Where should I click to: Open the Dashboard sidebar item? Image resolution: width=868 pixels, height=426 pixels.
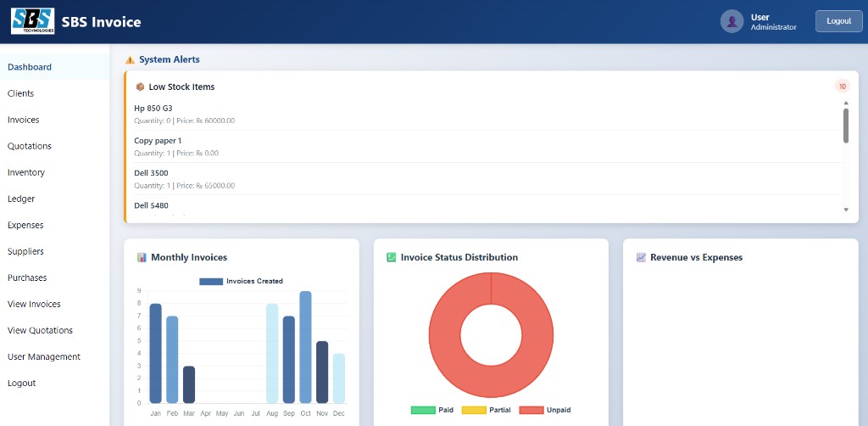[55, 67]
